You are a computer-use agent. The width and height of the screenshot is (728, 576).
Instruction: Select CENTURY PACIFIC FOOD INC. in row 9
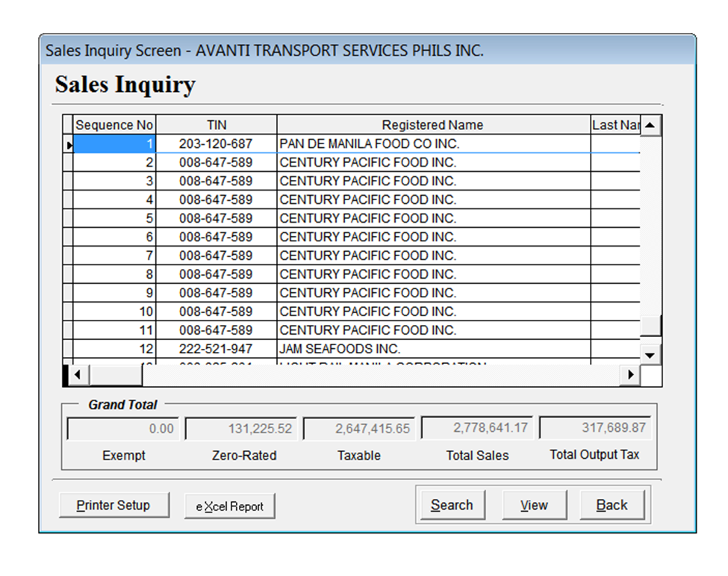coord(434,293)
